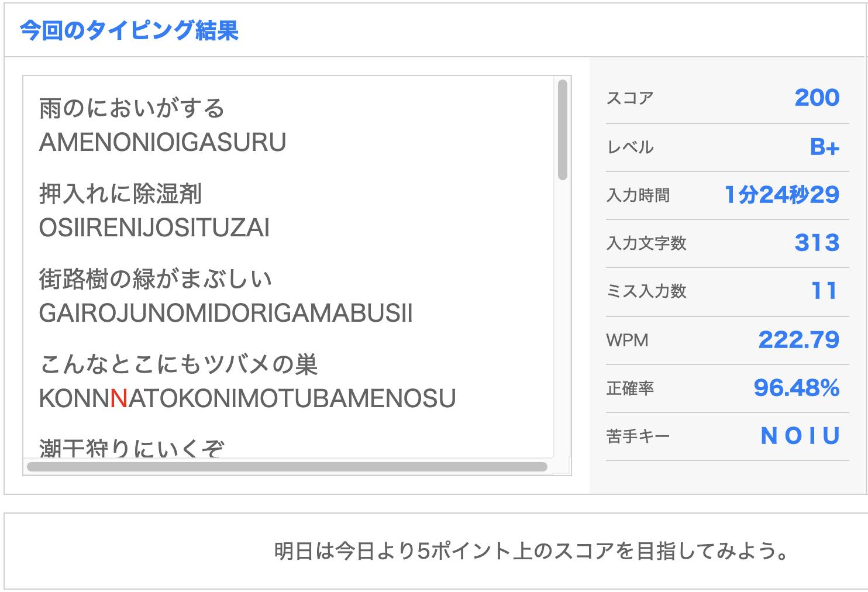This screenshot has height=592, width=868.
Task: Click the miss count value 11
Action: pyautogui.click(x=824, y=291)
